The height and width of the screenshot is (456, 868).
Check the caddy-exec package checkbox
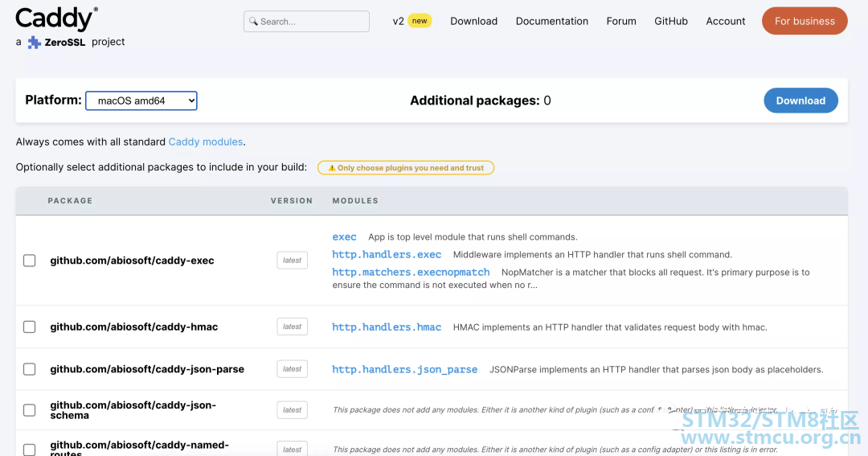[x=30, y=261]
